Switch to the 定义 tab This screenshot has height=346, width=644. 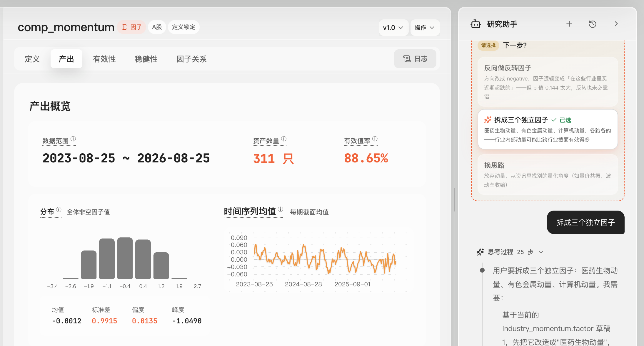pyautogui.click(x=32, y=59)
